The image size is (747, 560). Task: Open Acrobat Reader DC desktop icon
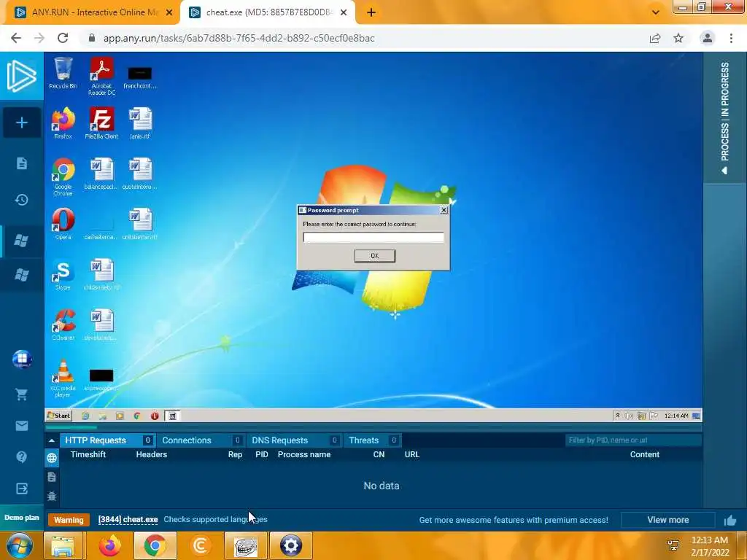click(x=101, y=76)
